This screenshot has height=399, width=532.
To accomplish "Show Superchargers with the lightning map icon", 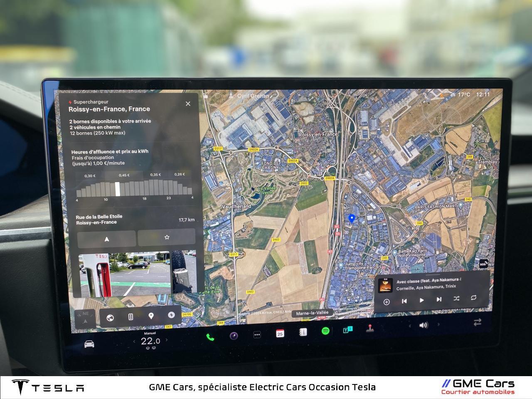I will pyautogui.click(x=171, y=315).
